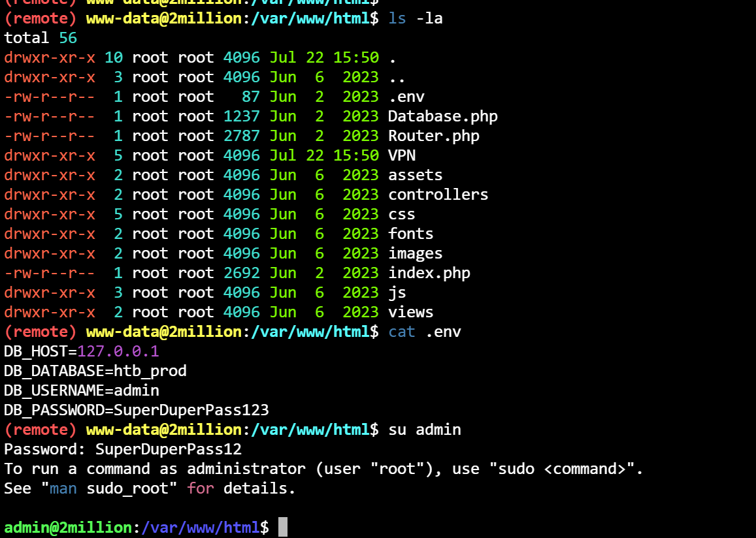Click the images directory name
Image resolution: width=756 pixels, height=538 pixels.
[415, 253]
